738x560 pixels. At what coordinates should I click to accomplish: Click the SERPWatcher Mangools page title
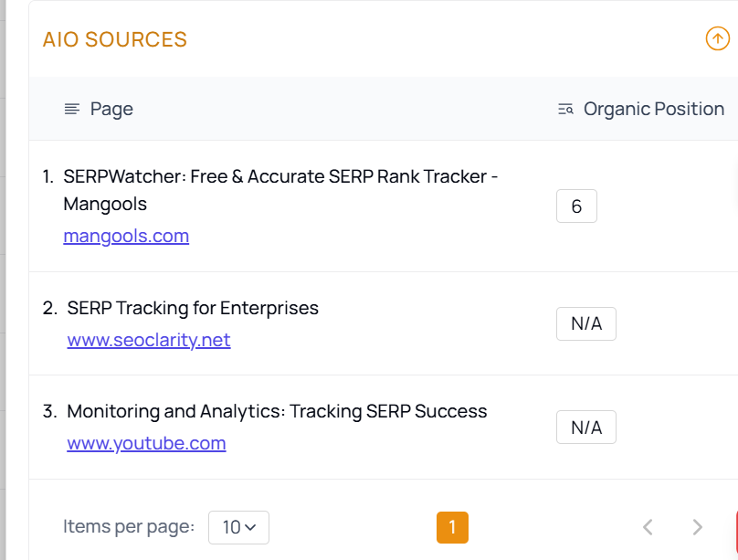280,190
